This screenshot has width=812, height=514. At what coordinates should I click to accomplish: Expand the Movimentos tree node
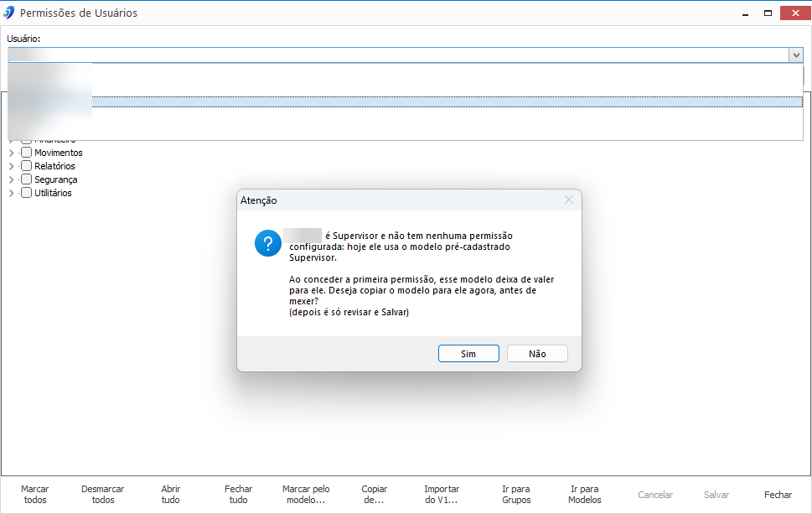(12, 153)
